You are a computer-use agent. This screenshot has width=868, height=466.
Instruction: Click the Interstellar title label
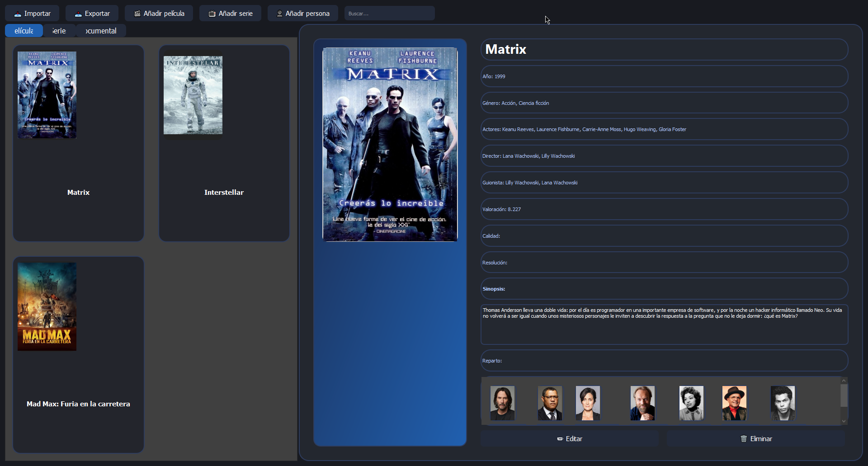[224, 193]
